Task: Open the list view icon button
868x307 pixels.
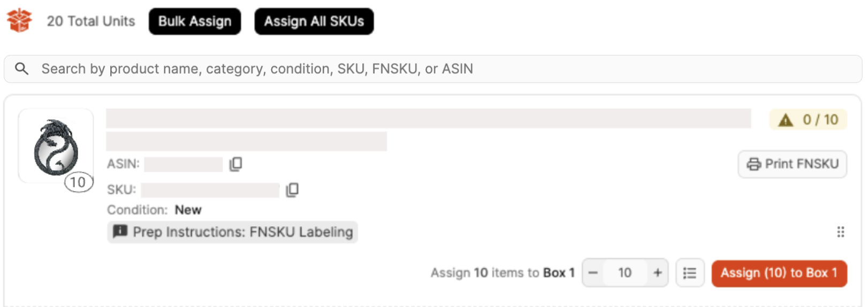Action: tap(690, 273)
